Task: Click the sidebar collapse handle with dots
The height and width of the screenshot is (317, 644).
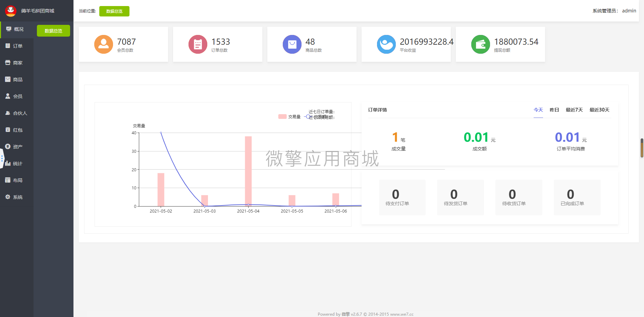Action: (x=2, y=158)
